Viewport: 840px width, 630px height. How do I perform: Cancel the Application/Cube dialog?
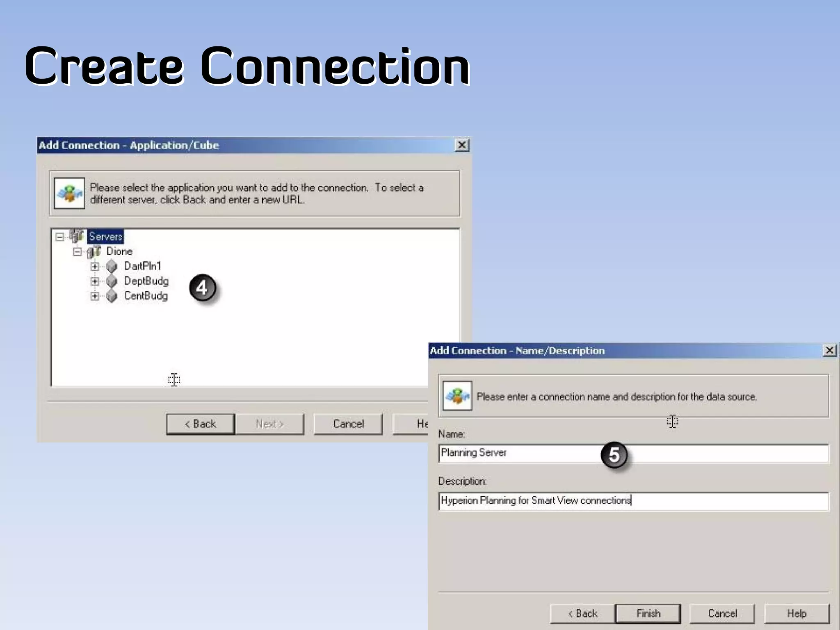point(348,424)
